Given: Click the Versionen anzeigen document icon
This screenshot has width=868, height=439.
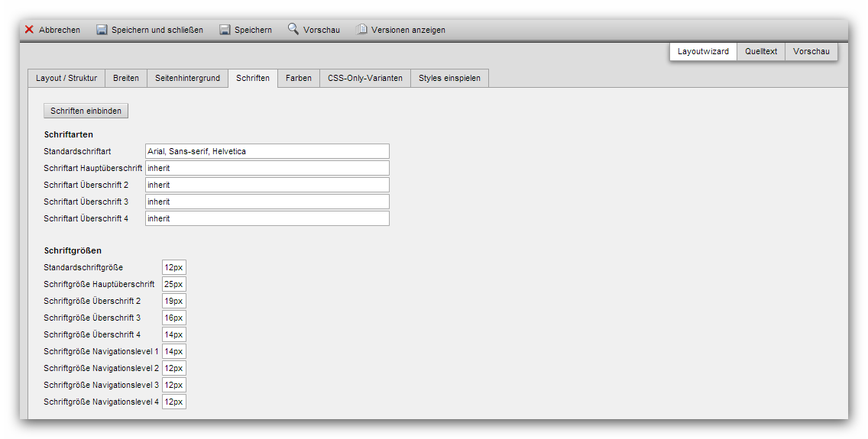Looking at the screenshot, I should point(361,29).
